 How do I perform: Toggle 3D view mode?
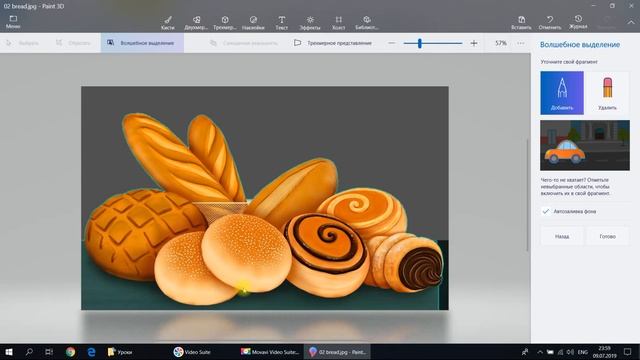point(333,43)
